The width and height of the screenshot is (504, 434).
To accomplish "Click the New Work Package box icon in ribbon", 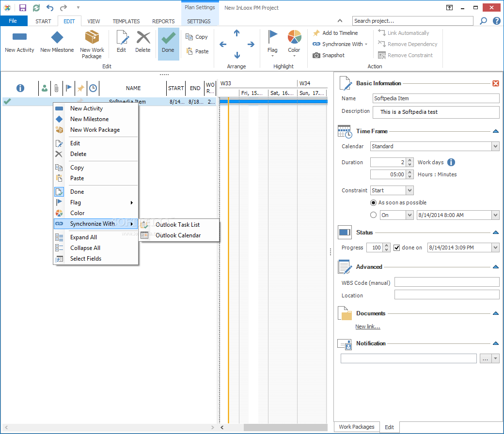I will [x=92, y=37].
